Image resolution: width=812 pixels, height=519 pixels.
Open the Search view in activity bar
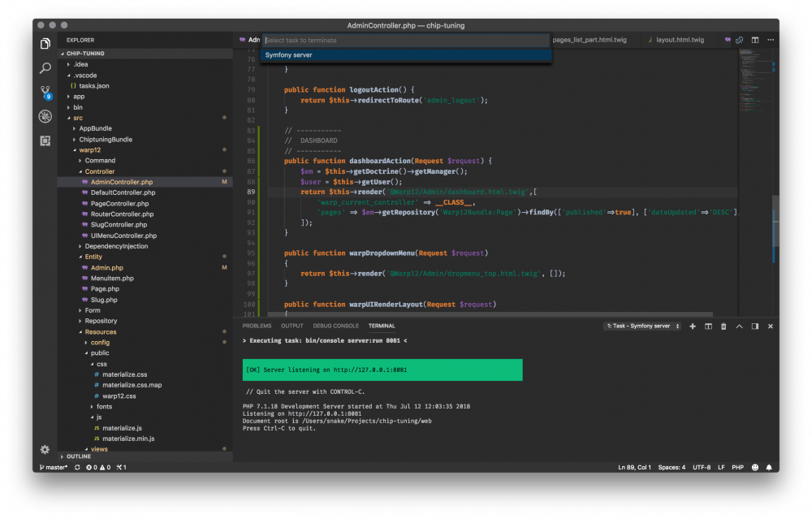(45, 68)
